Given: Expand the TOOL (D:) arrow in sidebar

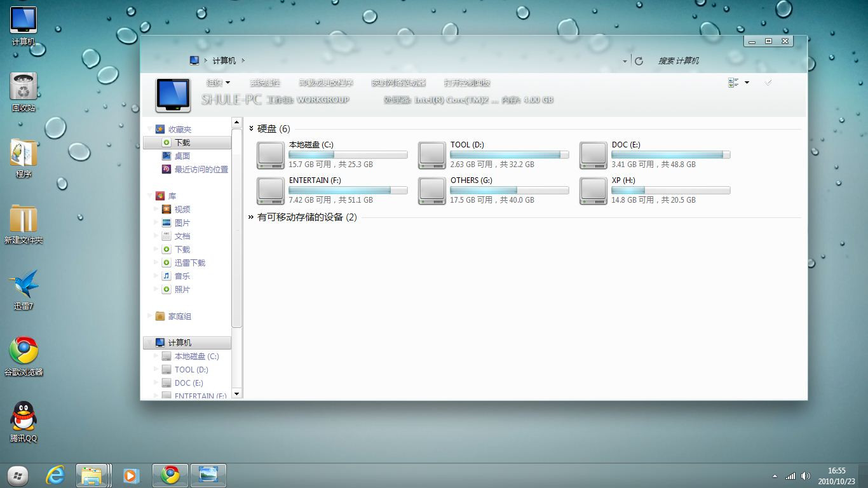Looking at the screenshot, I should point(156,369).
